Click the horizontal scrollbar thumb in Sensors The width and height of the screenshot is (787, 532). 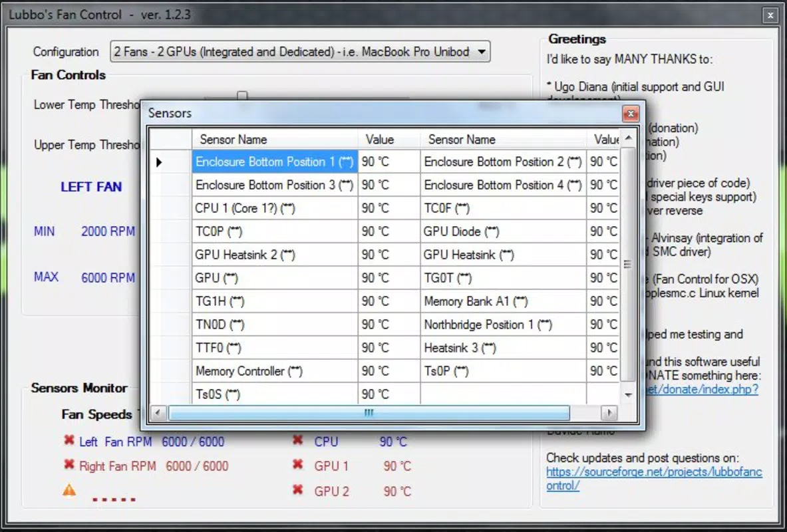369,412
